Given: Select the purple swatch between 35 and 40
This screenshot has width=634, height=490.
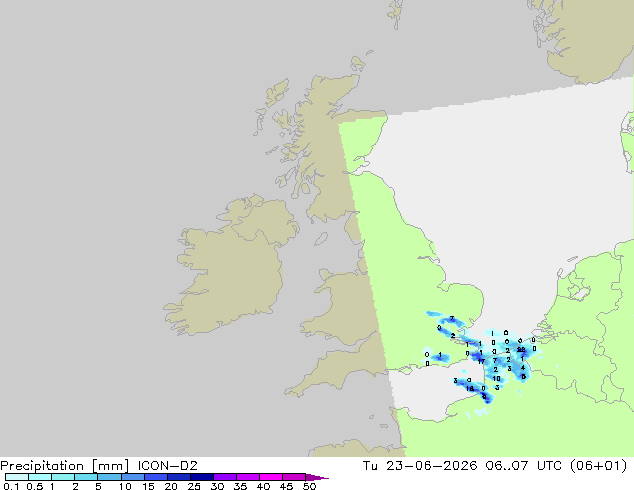Looking at the screenshot, I should tap(247, 477).
